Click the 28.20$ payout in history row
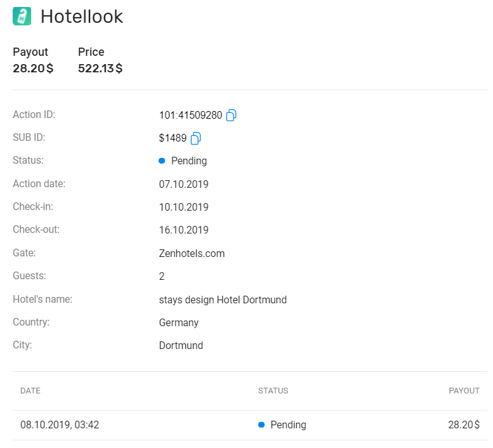The width and height of the screenshot is (493, 448). 464,425
